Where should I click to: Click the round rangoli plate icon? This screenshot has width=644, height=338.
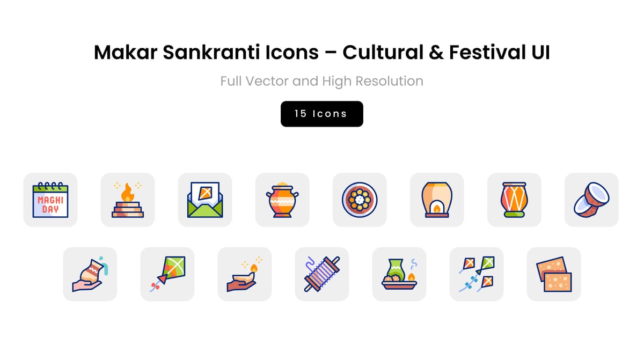pos(360,200)
